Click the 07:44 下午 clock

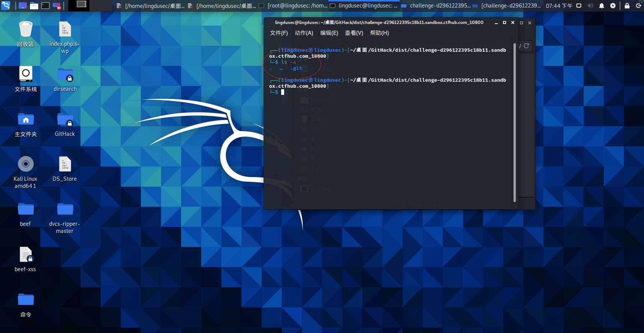559,6
